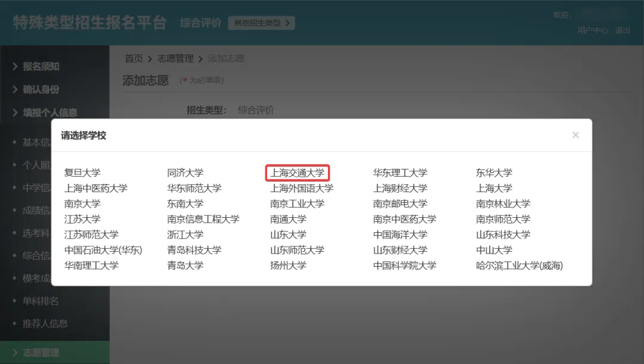This screenshot has width=644, height=364.
Task: Open the 志愿管理 sidebar menu
Action: (x=41, y=353)
